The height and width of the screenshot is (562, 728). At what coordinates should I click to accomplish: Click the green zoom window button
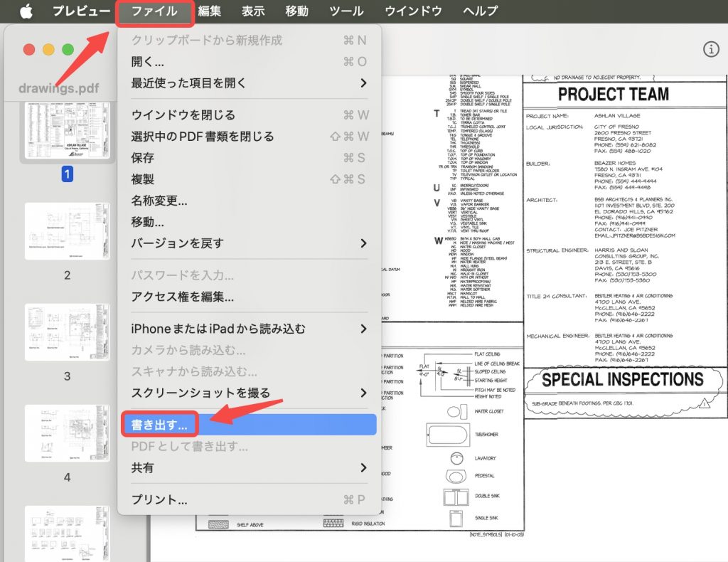[x=68, y=49]
